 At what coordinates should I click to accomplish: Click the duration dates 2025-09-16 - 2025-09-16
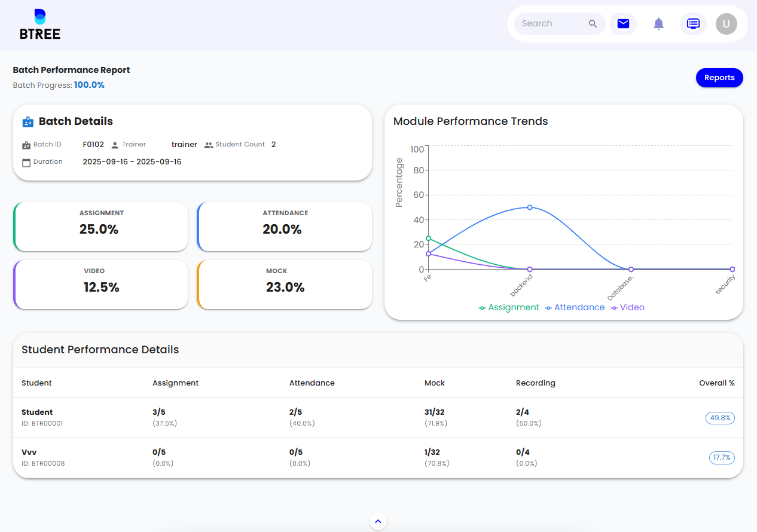tap(132, 162)
